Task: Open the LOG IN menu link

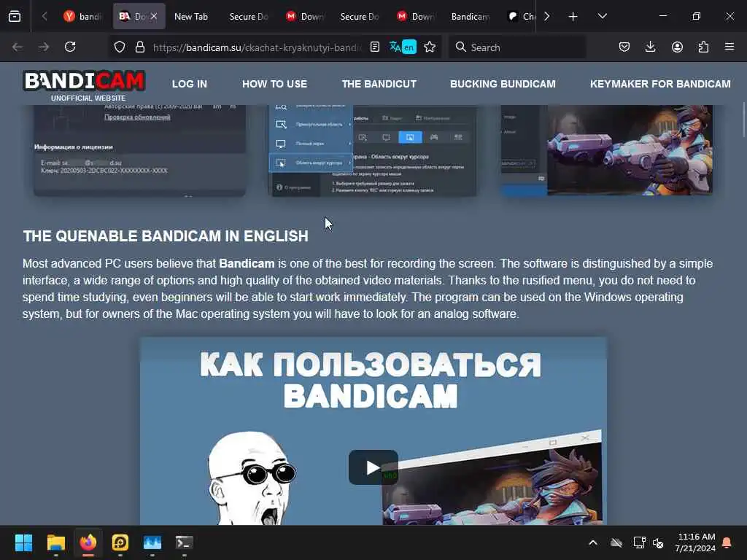Action: (189, 84)
